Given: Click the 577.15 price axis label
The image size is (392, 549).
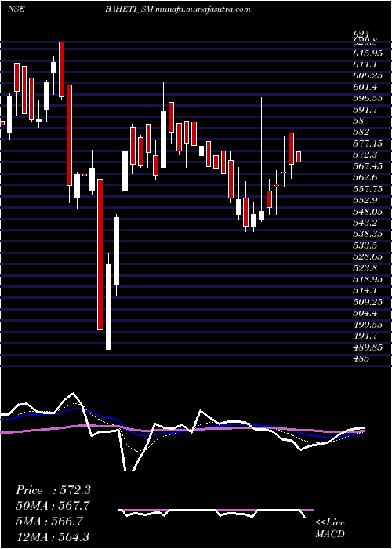Looking at the screenshot, I should click(368, 144).
